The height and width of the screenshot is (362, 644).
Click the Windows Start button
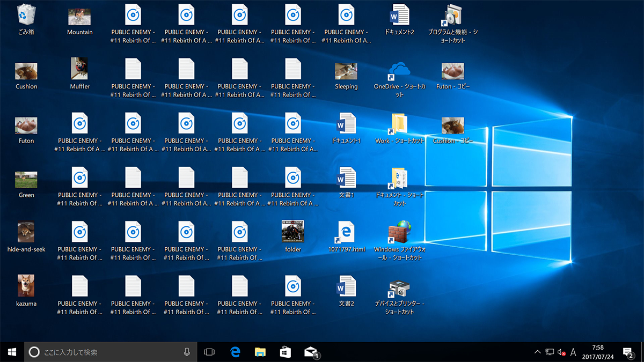click(x=12, y=352)
